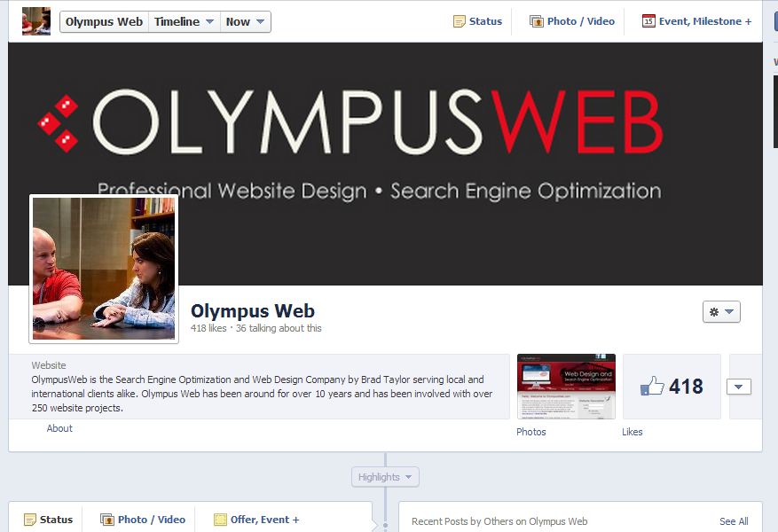Click the small page avatar in top bar

click(x=36, y=21)
